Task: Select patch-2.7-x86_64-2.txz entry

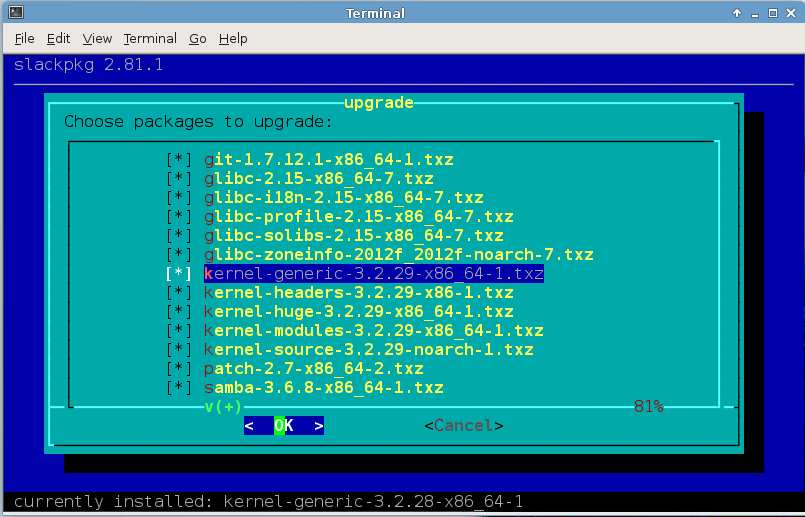Action: [314, 368]
